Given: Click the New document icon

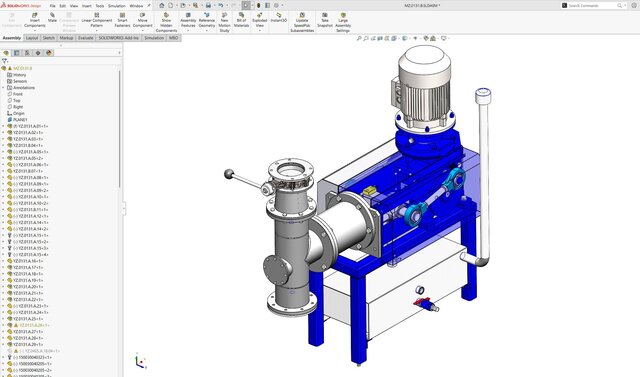Looking at the screenshot, I should [x=171, y=5].
